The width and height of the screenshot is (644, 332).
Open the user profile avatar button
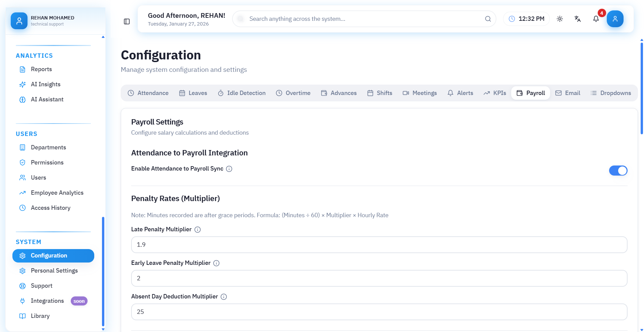615,19
